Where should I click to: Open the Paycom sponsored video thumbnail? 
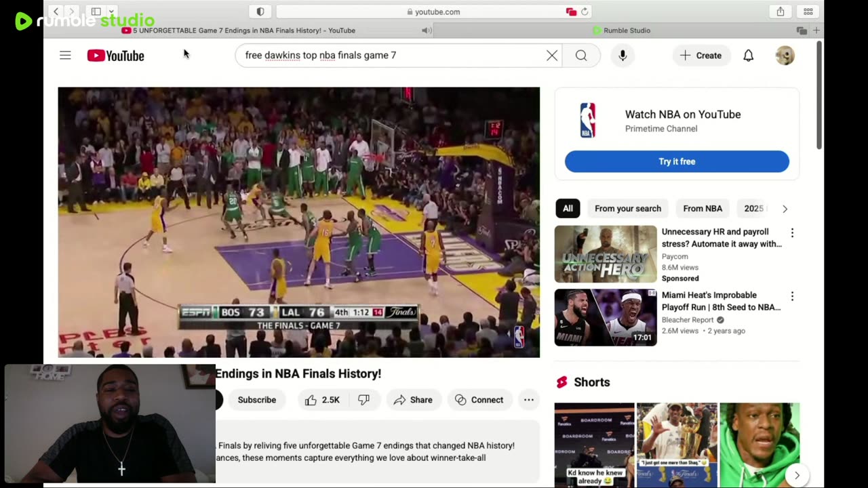[606, 254]
